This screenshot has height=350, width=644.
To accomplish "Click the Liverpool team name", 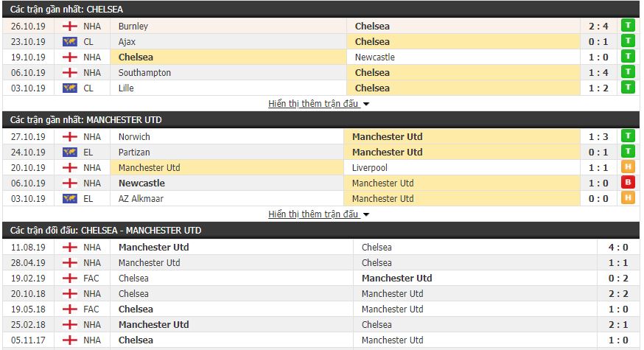I will (x=370, y=167).
